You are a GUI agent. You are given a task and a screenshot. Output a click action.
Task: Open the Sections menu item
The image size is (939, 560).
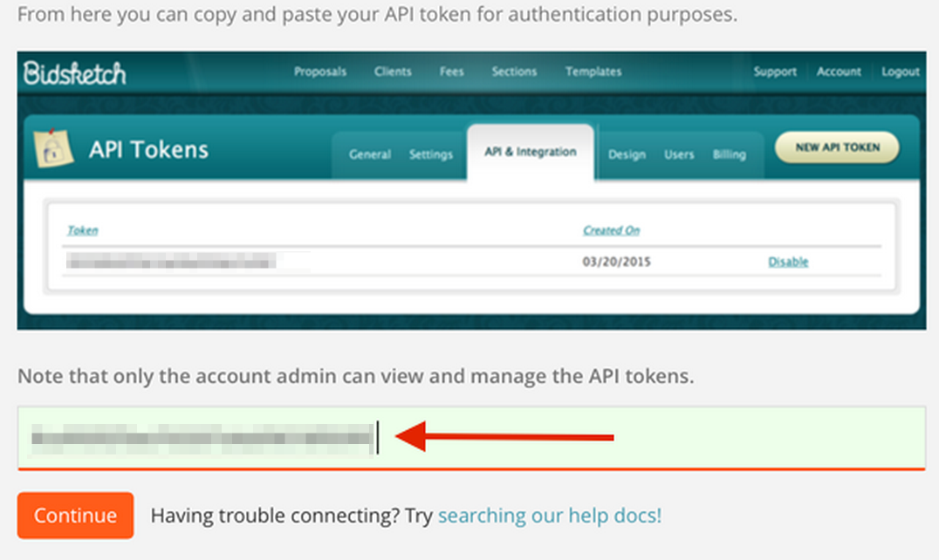[514, 72]
